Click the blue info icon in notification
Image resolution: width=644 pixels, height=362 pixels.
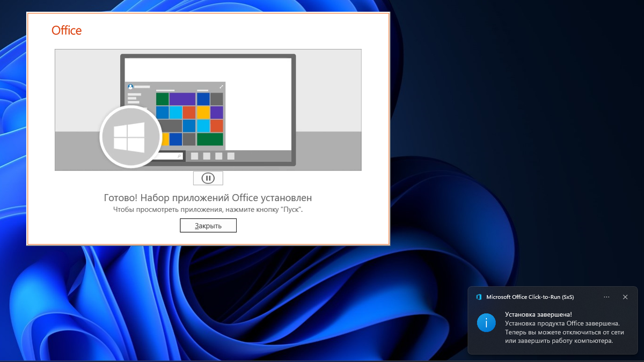pyautogui.click(x=486, y=323)
